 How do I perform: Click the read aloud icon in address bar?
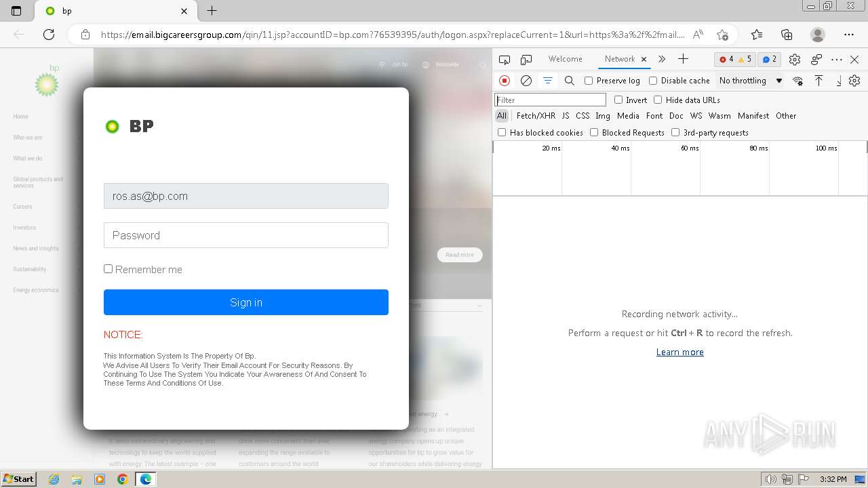[698, 35]
